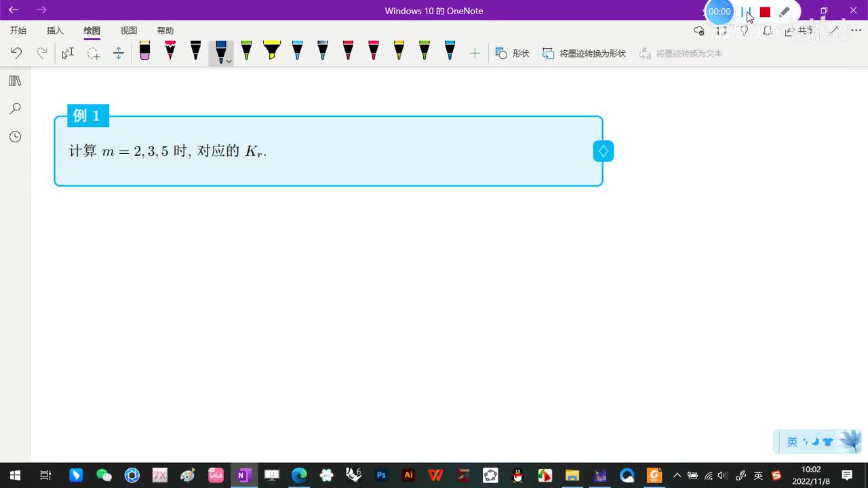The width and height of the screenshot is (868, 488).
Task: Switch to the 绘图 tab
Action: pyautogui.click(x=92, y=30)
